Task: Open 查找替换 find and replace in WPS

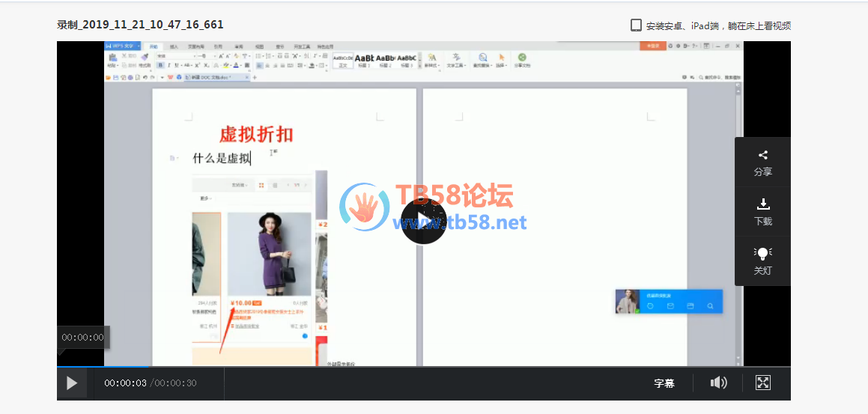Action: 482,59
